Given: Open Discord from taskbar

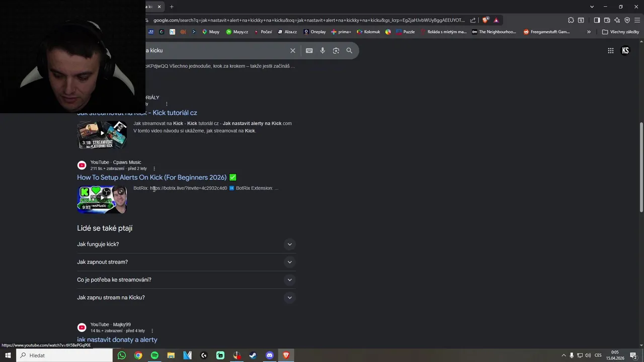Looking at the screenshot, I should 270,355.
